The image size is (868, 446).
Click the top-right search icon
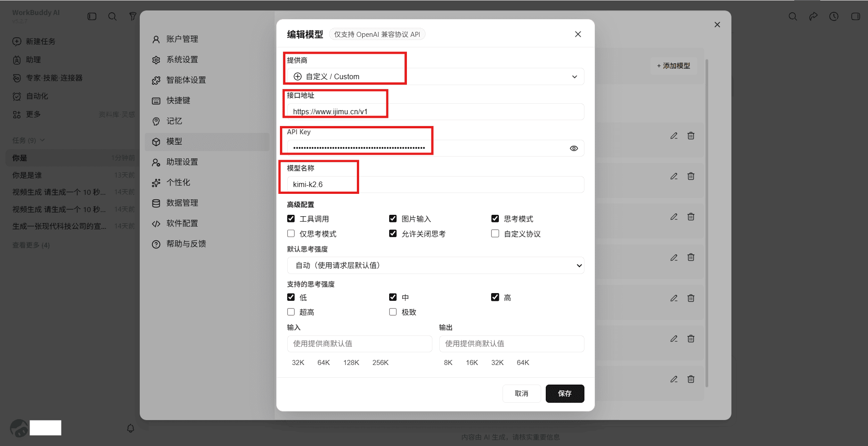(793, 16)
